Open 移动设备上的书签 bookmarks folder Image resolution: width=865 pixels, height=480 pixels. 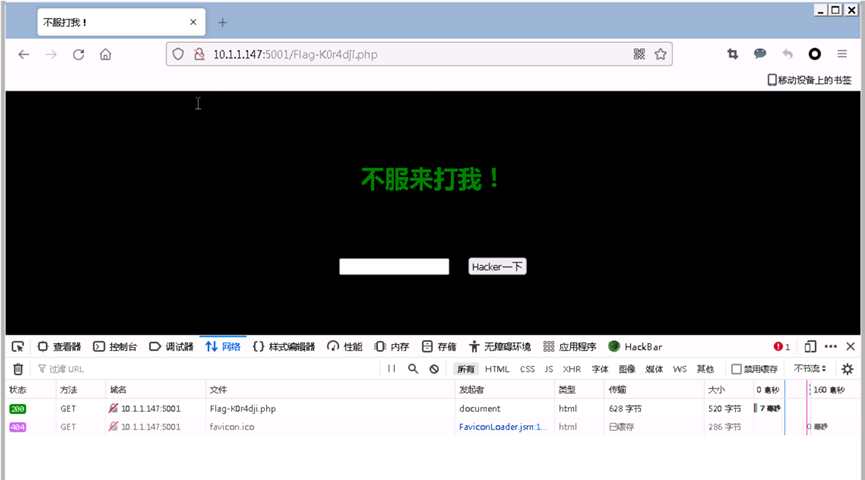[809, 80]
